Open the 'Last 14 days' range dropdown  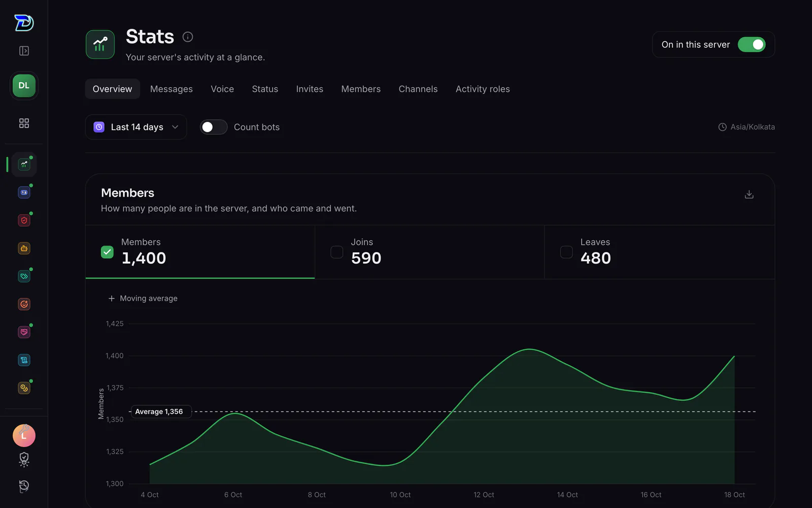click(136, 127)
